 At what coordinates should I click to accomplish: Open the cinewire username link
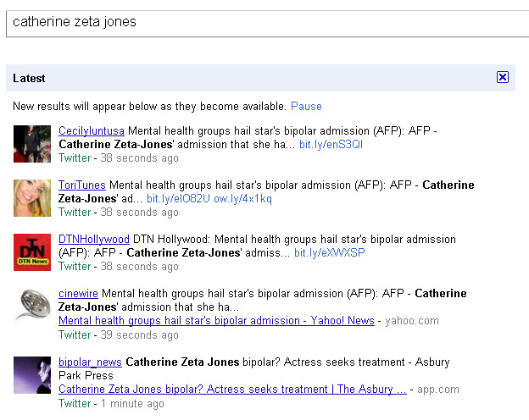[78, 294]
